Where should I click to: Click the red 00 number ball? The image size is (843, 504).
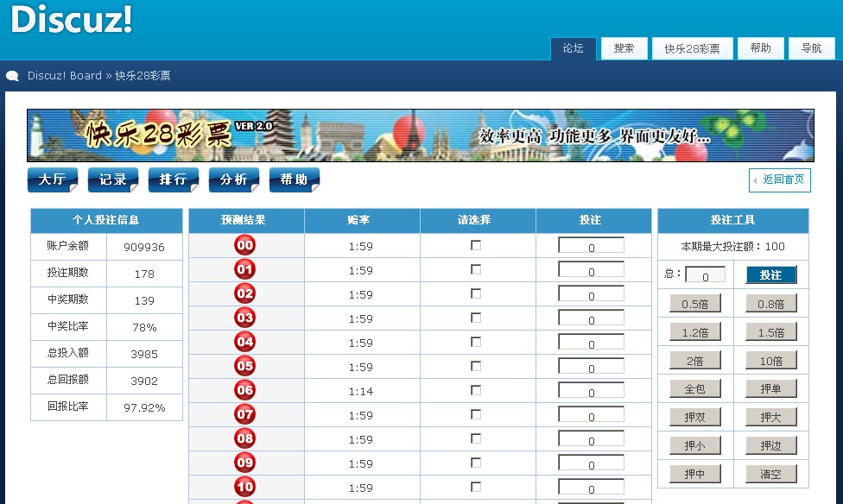click(244, 246)
